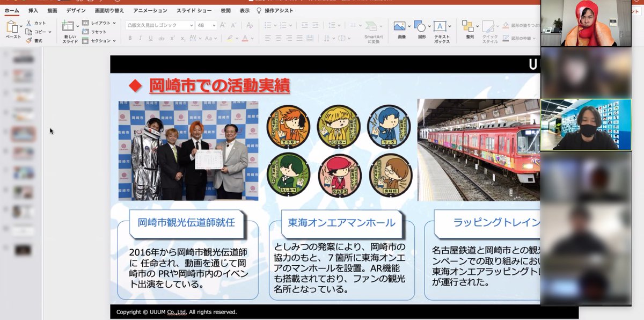Open the font name dropdown
644x320 pixels.
[x=191, y=25]
